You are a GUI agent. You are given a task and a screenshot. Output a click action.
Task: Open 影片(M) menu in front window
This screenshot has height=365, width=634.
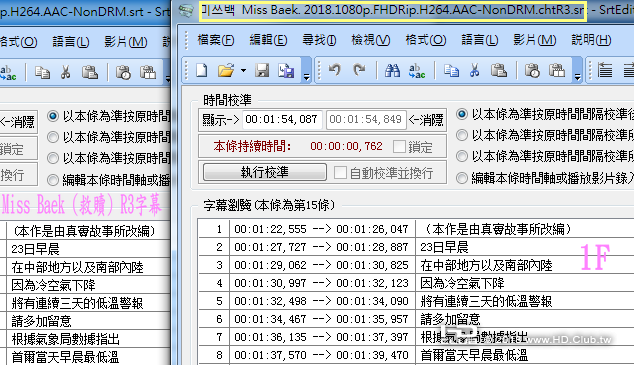[535, 40]
